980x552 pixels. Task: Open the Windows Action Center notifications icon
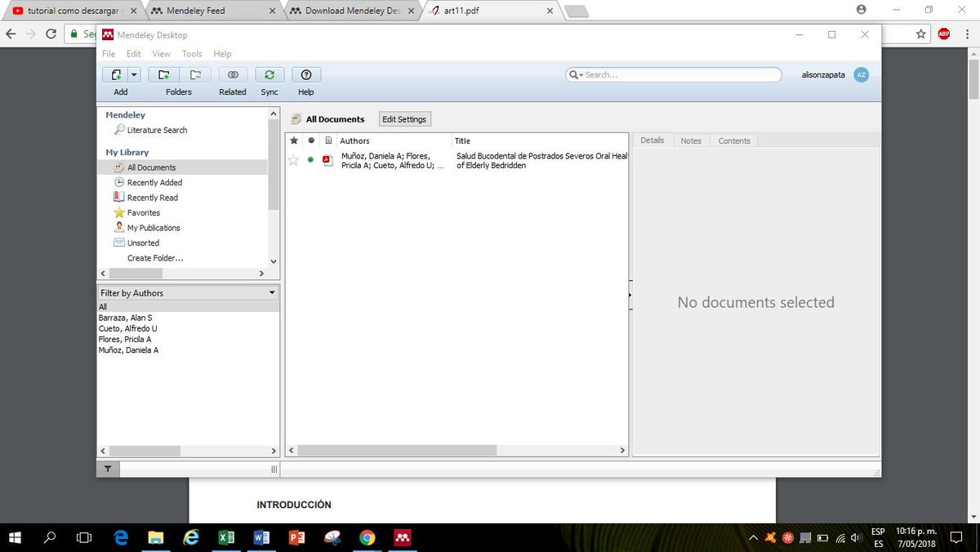(957, 537)
